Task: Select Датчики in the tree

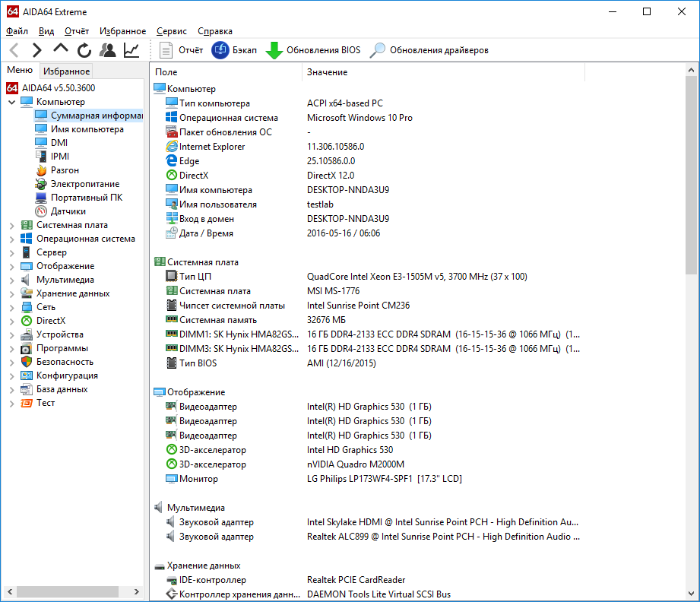Action: coord(68,211)
